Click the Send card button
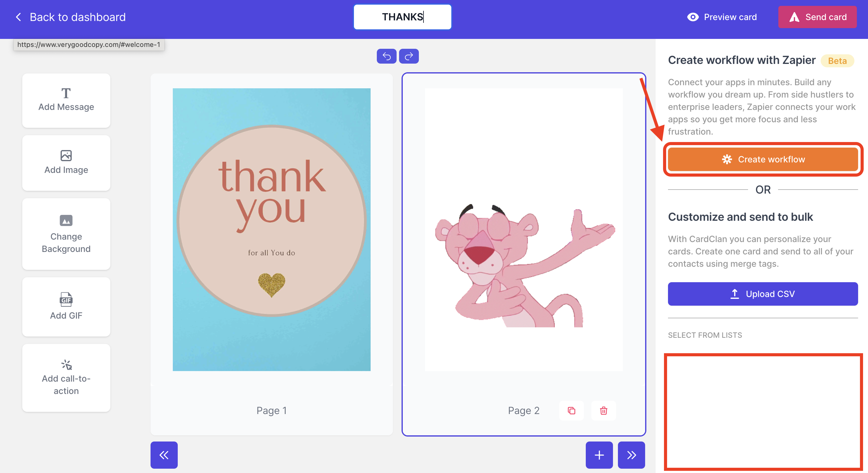 click(817, 17)
